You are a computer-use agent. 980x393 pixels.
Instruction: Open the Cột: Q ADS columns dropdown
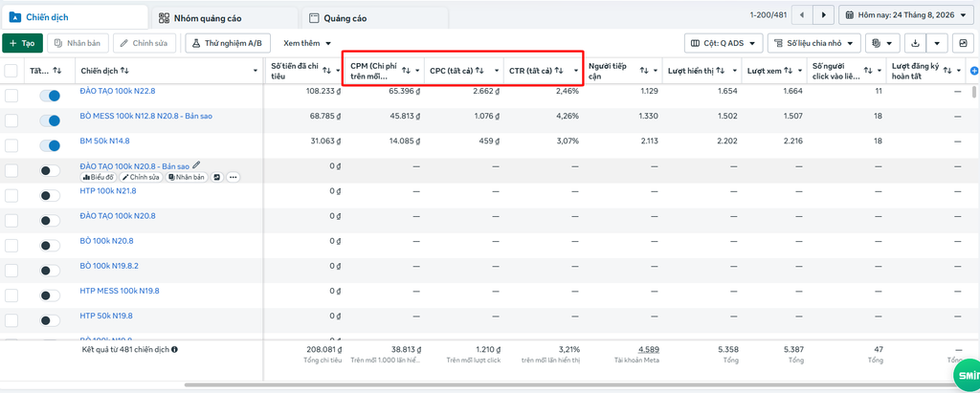coord(724,43)
